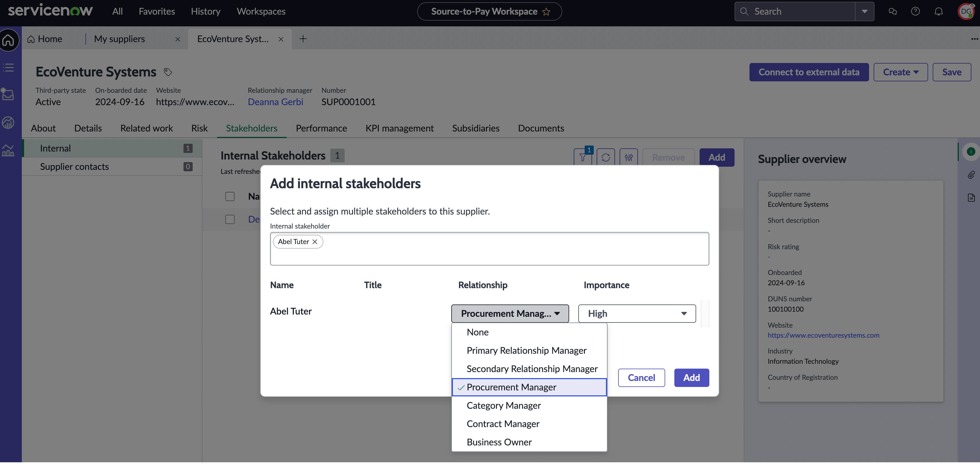Open the analytics chart sidebar icon
The width and height of the screenshot is (980, 464).
[x=8, y=150]
